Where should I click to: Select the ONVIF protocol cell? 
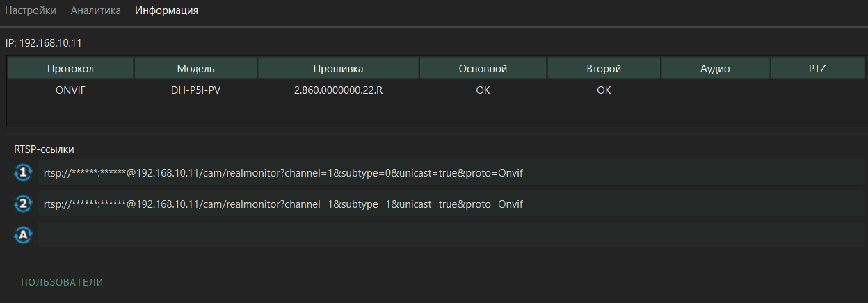70,90
